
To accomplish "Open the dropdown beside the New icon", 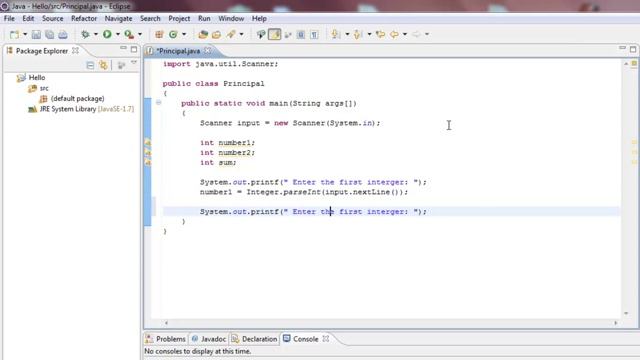I will point(25,35).
